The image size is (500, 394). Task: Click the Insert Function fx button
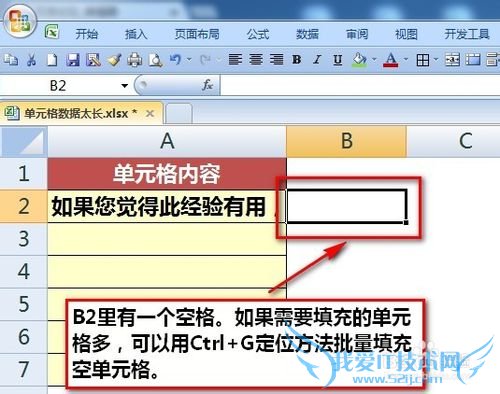pyautogui.click(x=207, y=85)
